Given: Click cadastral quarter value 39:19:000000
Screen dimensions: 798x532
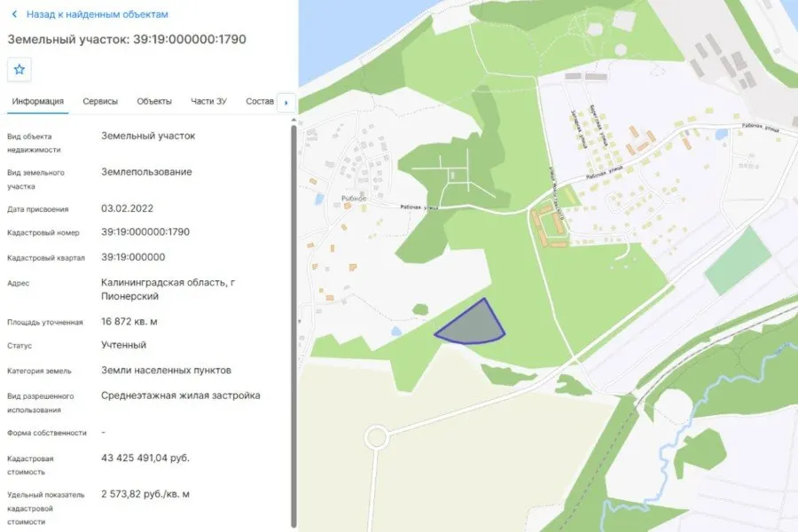Looking at the screenshot, I should coord(133,257).
